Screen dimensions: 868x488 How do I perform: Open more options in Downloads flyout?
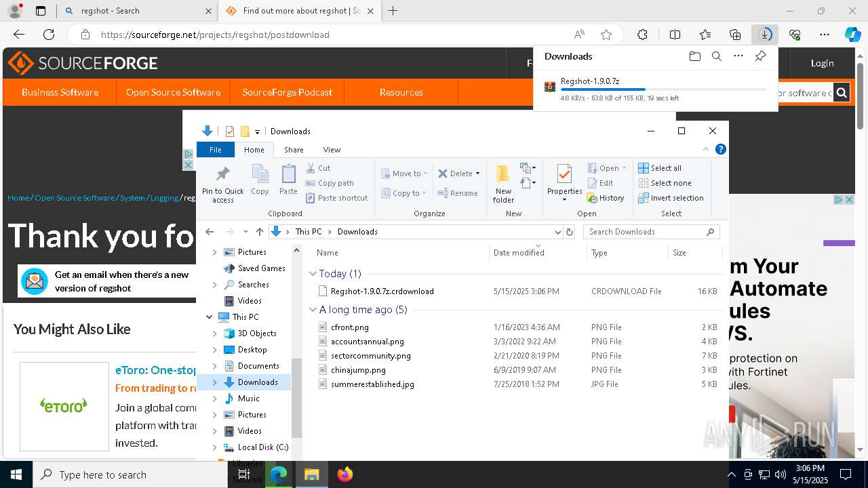click(738, 56)
